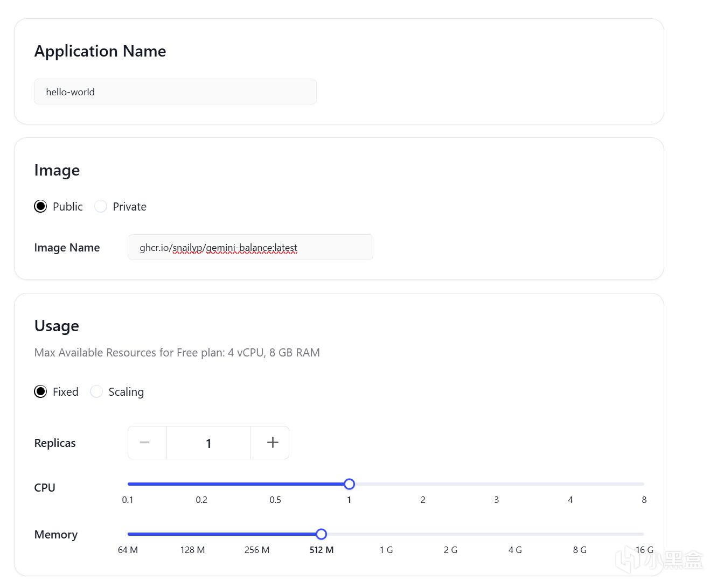
Task: Set Memory slider to 64 M
Action: (128, 534)
